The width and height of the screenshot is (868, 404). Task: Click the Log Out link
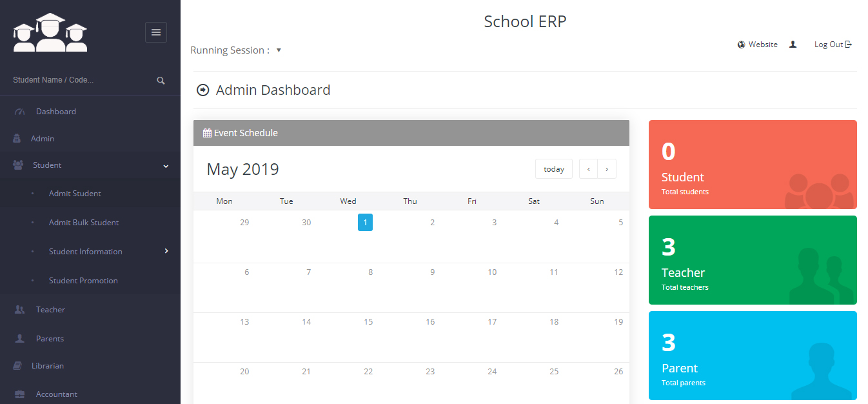click(x=833, y=45)
